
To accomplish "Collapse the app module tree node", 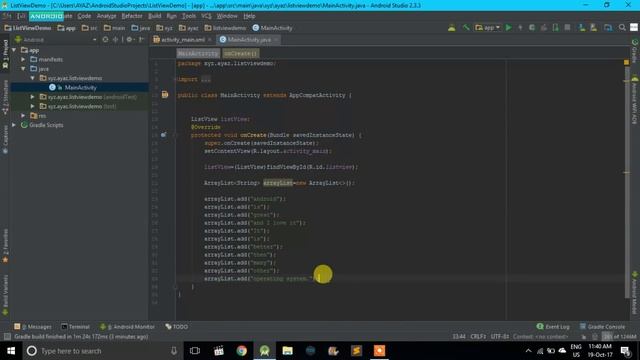I will click(14, 50).
